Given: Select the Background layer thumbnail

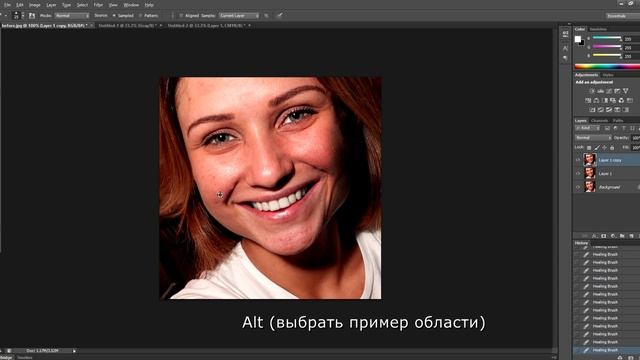Looking at the screenshot, I should click(589, 187).
